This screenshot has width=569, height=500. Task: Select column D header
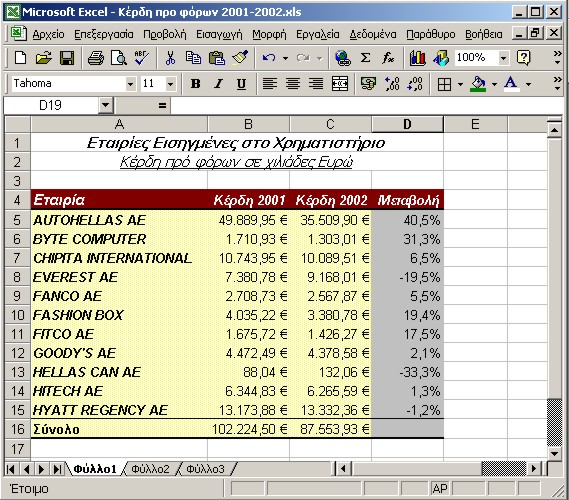[407, 124]
